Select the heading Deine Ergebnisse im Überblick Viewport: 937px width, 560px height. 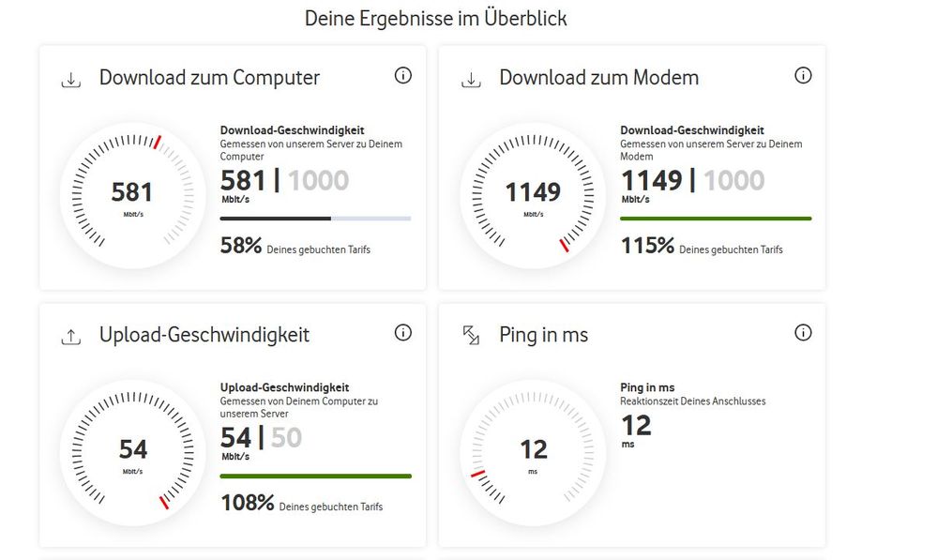[x=435, y=18]
